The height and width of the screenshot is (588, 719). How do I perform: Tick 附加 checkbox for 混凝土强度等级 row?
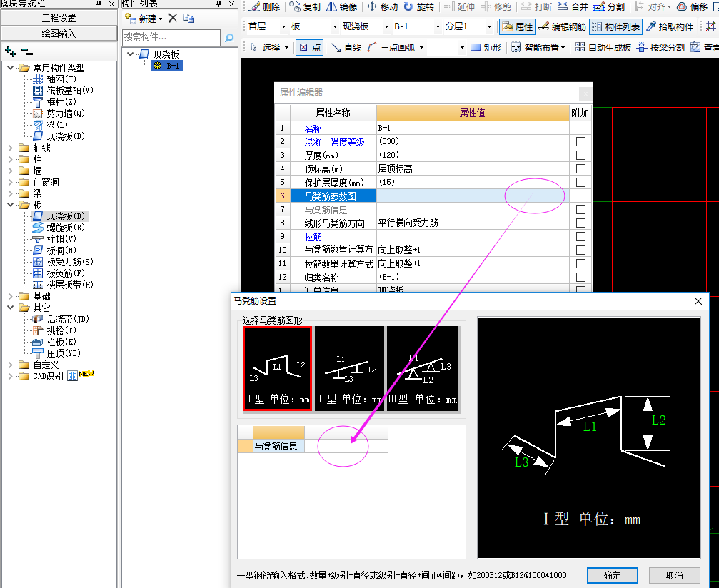580,141
